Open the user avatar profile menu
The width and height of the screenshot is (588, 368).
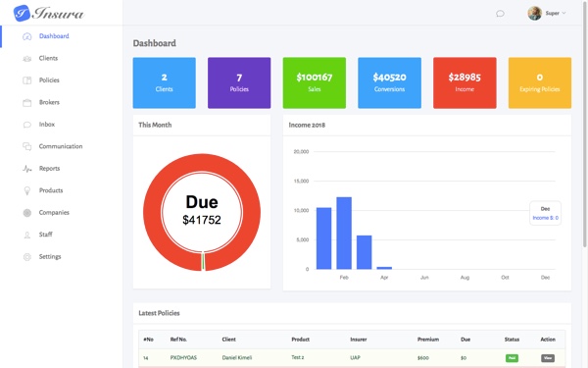pyautogui.click(x=534, y=13)
